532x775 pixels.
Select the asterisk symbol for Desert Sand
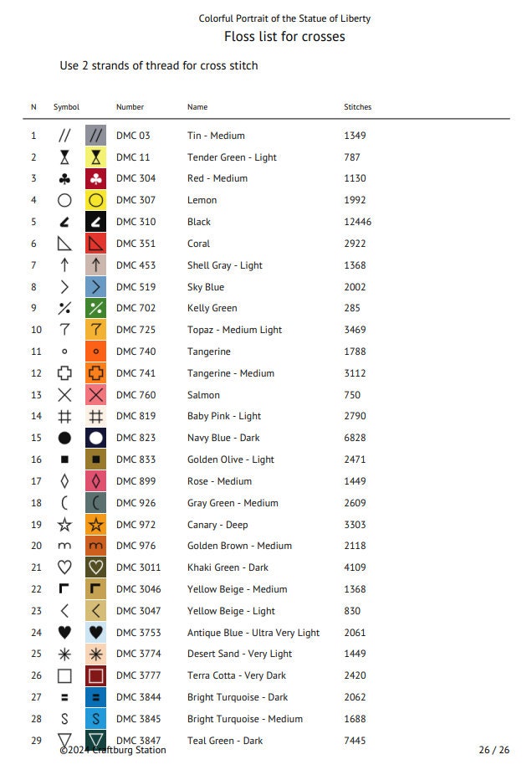coord(64,654)
